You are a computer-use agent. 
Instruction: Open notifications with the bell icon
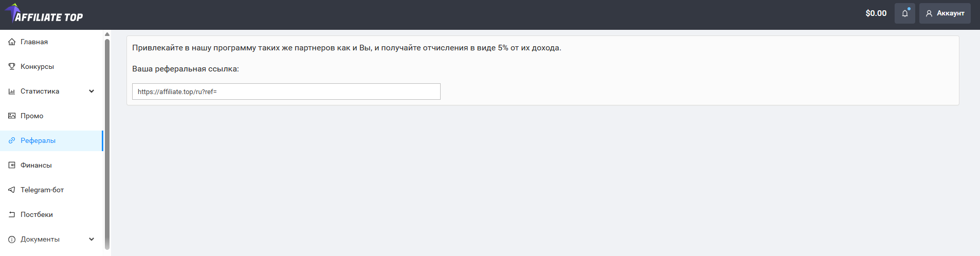click(x=905, y=13)
